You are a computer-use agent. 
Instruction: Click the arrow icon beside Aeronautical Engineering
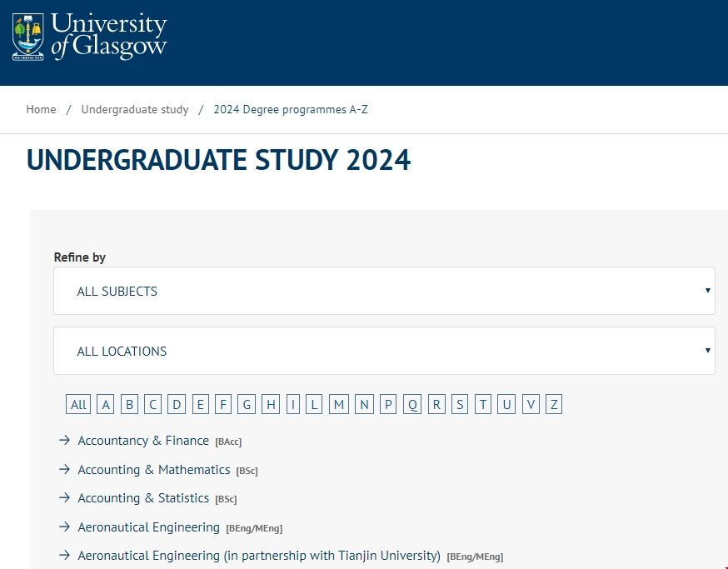pos(64,527)
